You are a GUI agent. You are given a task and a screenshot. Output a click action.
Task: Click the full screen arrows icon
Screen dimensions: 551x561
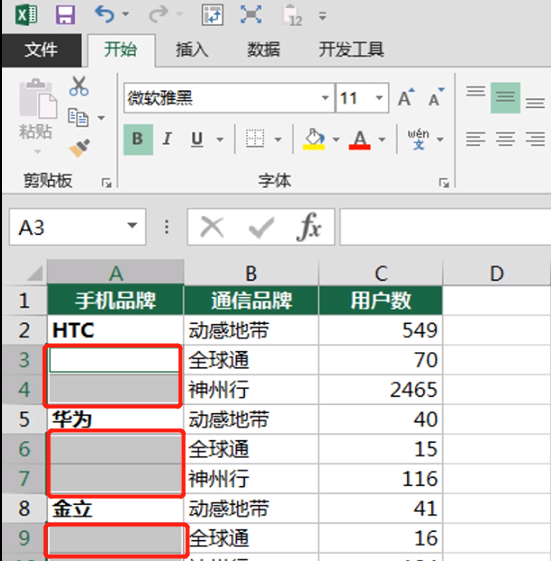tap(251, 15)
